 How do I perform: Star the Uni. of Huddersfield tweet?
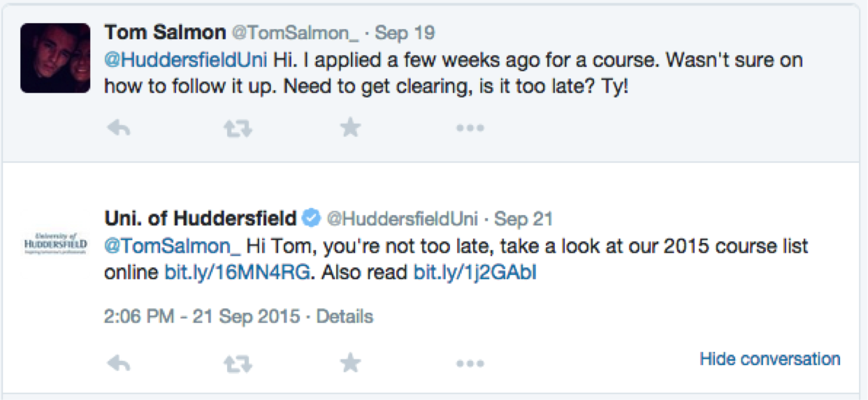[350, 362]
